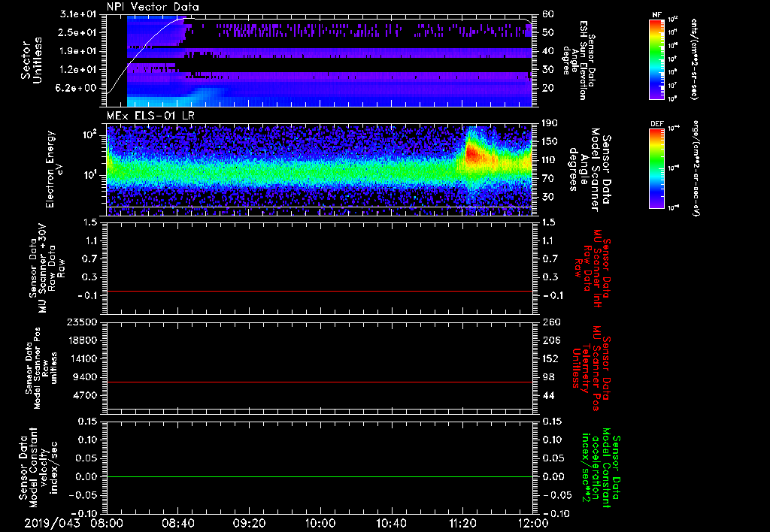Screen dimensions: 770x532
Task: Click the 'NF' label above the color bar
Action: click(656, 15)
